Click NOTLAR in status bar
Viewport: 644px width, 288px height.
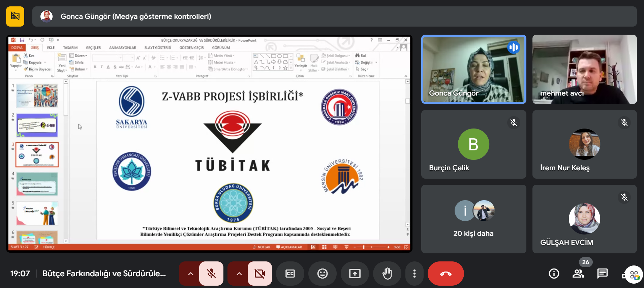click(x=262, y=247)
